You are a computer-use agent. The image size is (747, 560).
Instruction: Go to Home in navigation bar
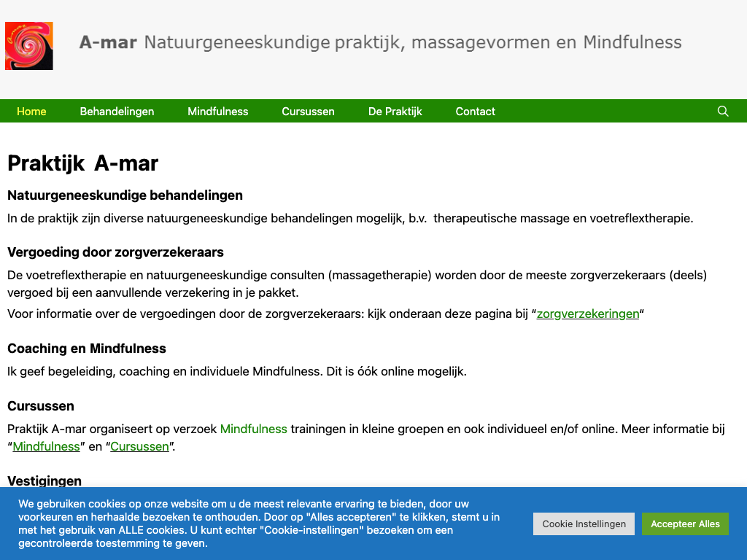31,112
